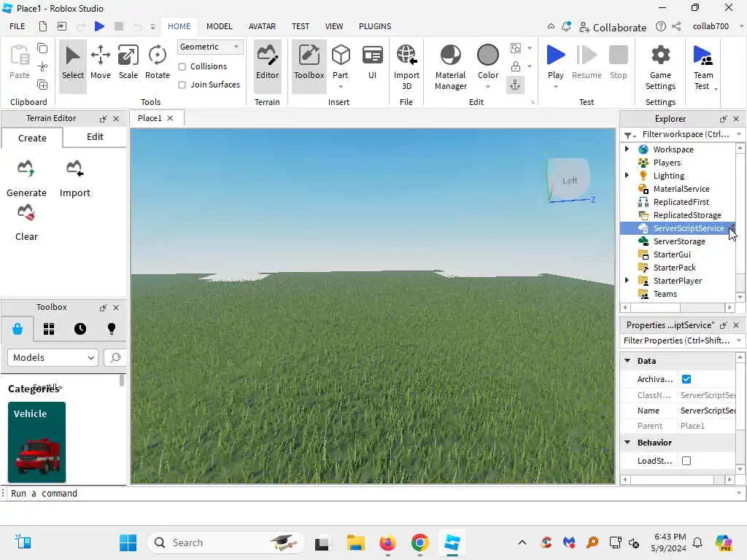
Task: Open the Toolbox Marketplace tab
Action: [18, 329]
